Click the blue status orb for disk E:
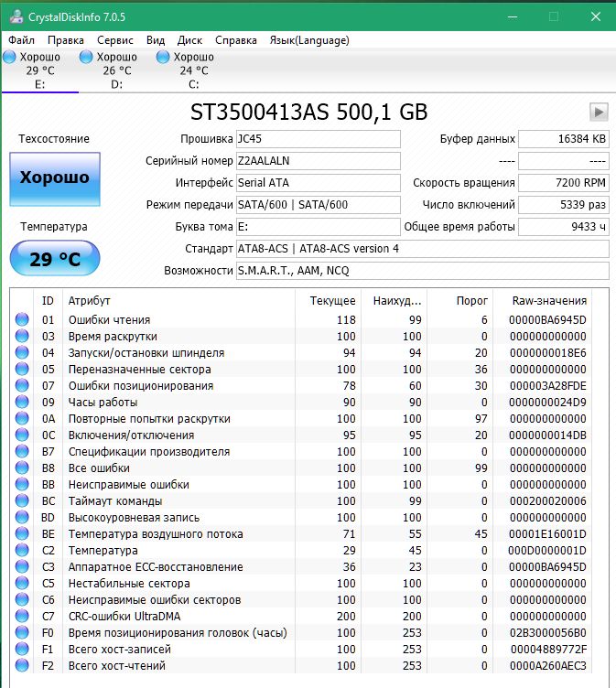Viewport: 616px width, 688px height. coord(9,57)
